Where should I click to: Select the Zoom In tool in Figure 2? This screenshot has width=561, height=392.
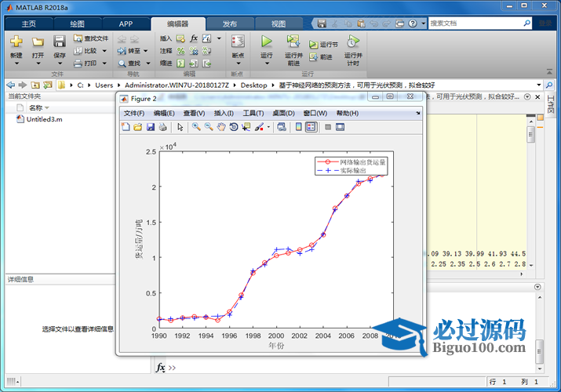pos(196,127)
